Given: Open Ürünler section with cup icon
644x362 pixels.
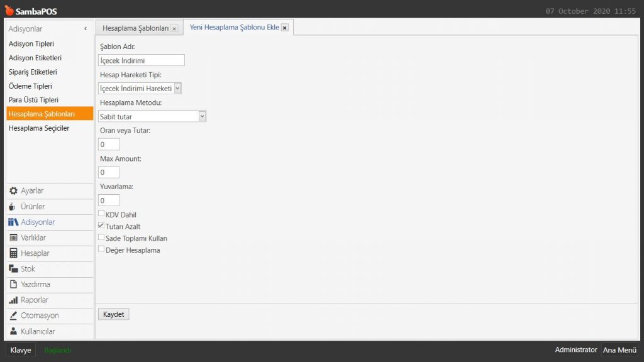Looking at the screenshot, I should click(14, 207).
